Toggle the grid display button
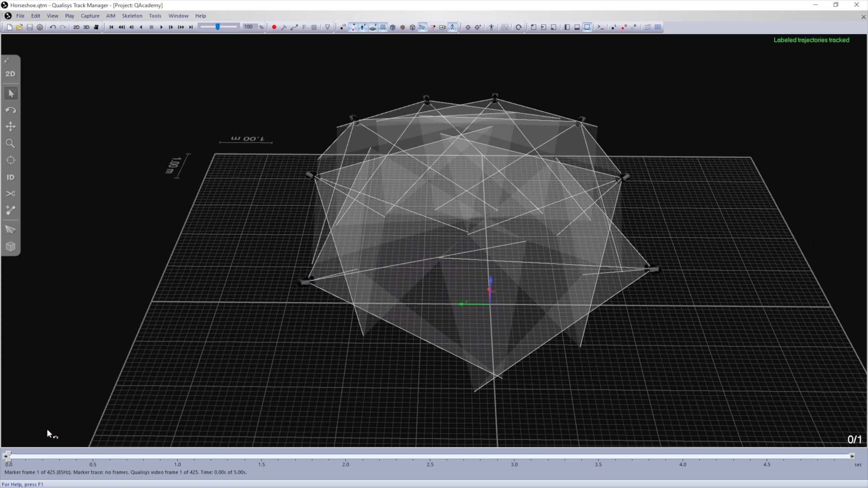The width and height of the screenshot is (868, 488). pyautogui.click(x=383, y=27)
